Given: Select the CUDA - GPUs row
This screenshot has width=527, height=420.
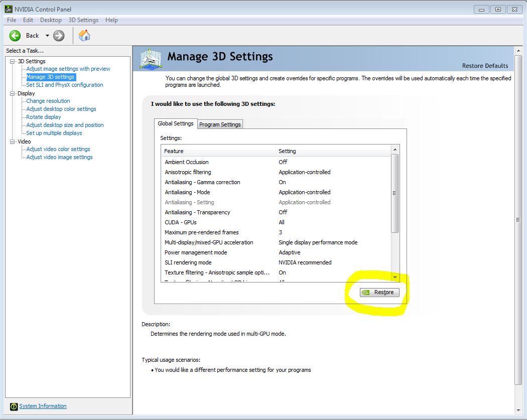Looking at the screenshot, I should (276, 222).
